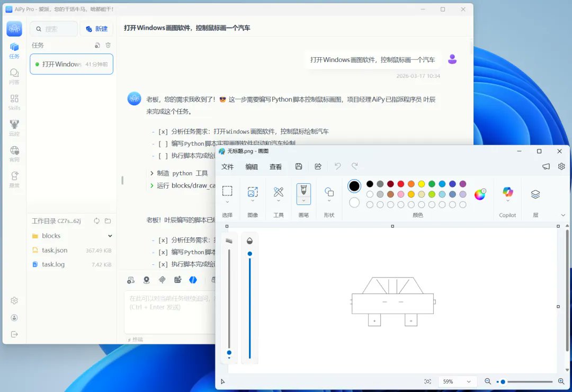Image resolution: width=572 pixels, height=392 pixels.
Task: Click the blue hexagon icon in chat toolbar
Action: coord(193,280)
